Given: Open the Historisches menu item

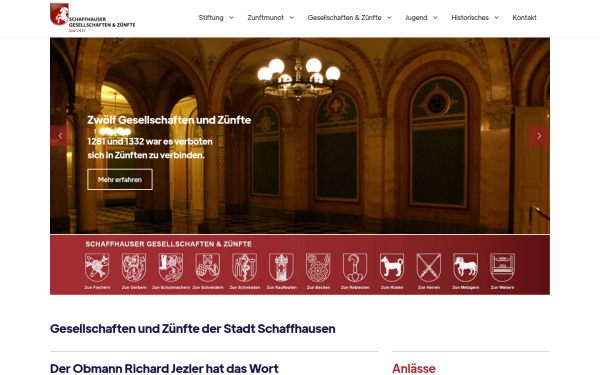Looking at the screenshot, I should coord(470,18).
